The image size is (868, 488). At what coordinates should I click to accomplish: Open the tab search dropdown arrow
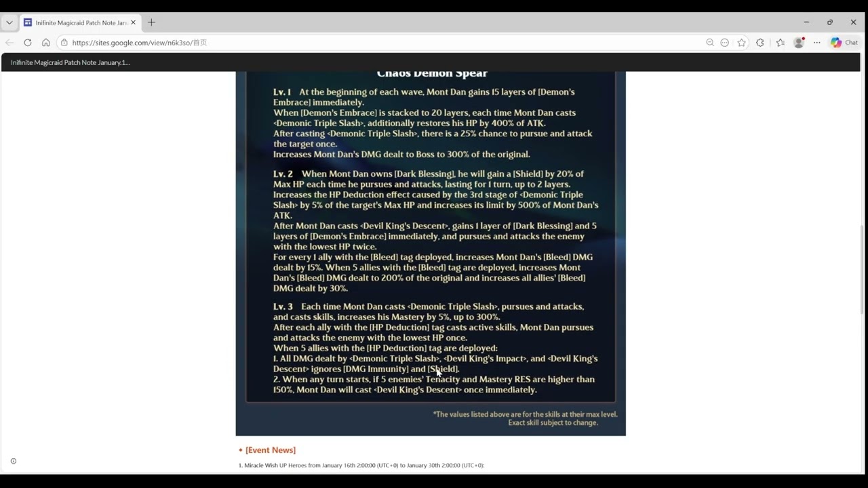click(x=9, y=22)
